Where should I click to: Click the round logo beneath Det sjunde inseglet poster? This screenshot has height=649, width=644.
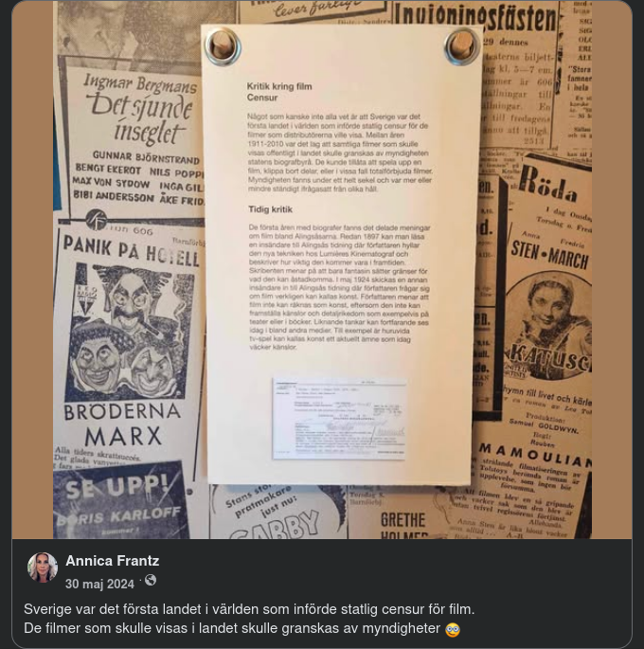(97, 220)
